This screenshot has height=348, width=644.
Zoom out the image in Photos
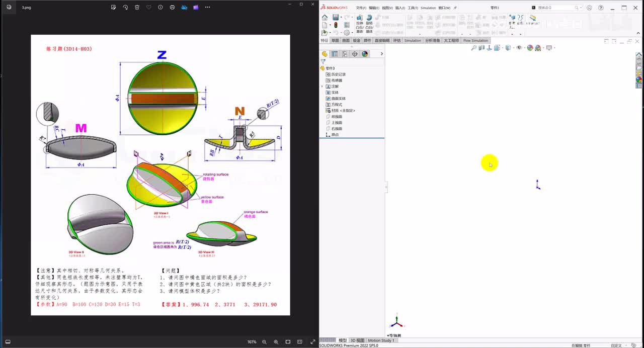pos(264,342)
